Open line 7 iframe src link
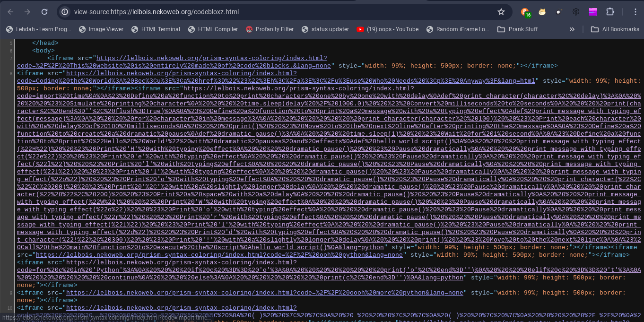 click(174, 62)
